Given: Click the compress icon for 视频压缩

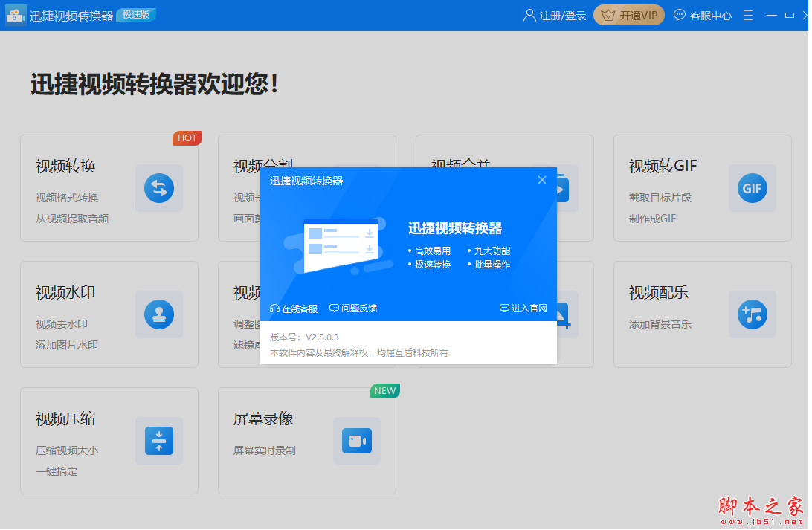Looking at the screenshot, I should click(x=158, y=441).
